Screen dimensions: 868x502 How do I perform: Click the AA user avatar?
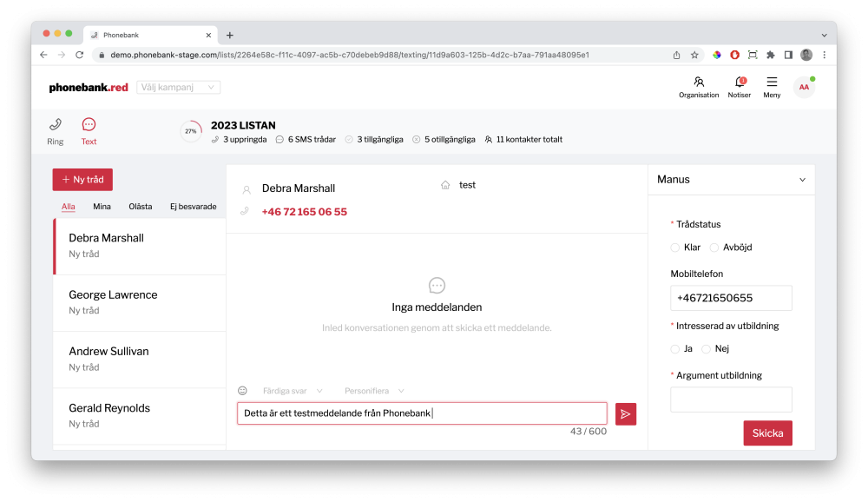tap(804, 87)
